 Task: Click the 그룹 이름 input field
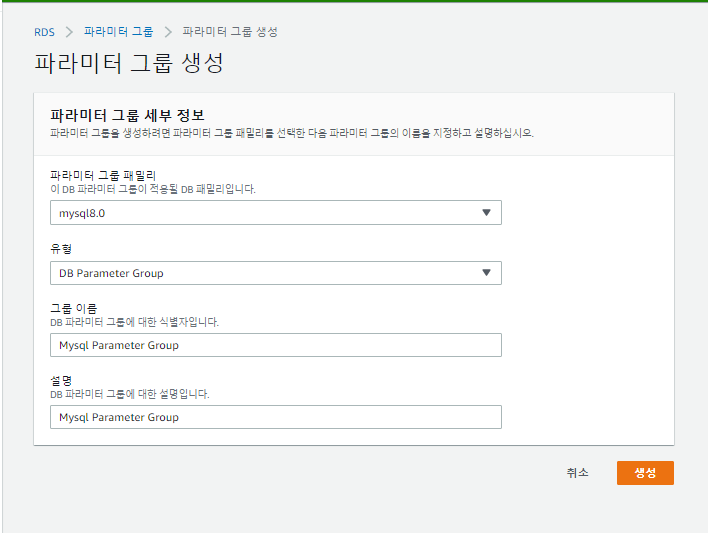275,345
